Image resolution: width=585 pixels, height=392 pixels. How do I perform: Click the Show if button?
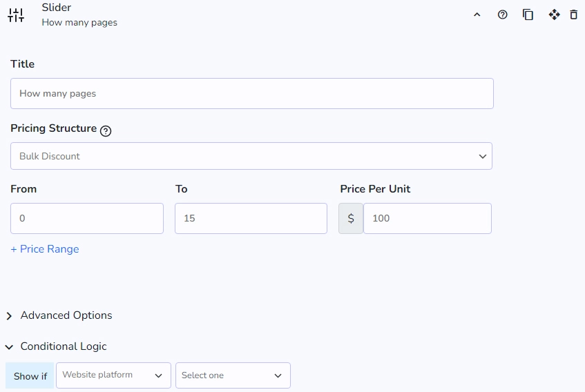[30, 375]
